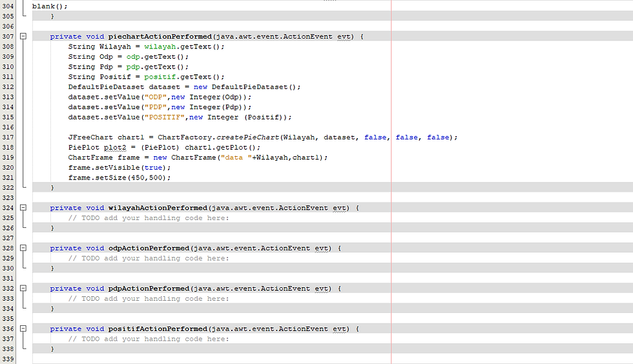The height and width of the screenshot is (364, 633).
Task: Click 'String Positif = positif.getText();' line
Action: (x=146, y=77)
